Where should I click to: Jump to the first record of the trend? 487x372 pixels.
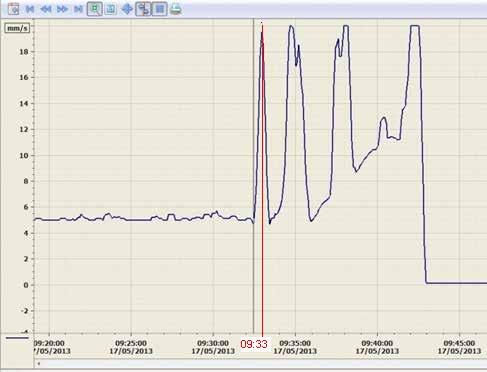point(30,9)
